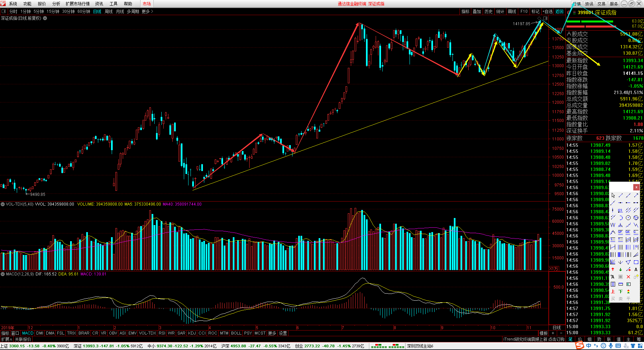
Task: Select the text annotation 'A' tool
Action: coord(636,269)
